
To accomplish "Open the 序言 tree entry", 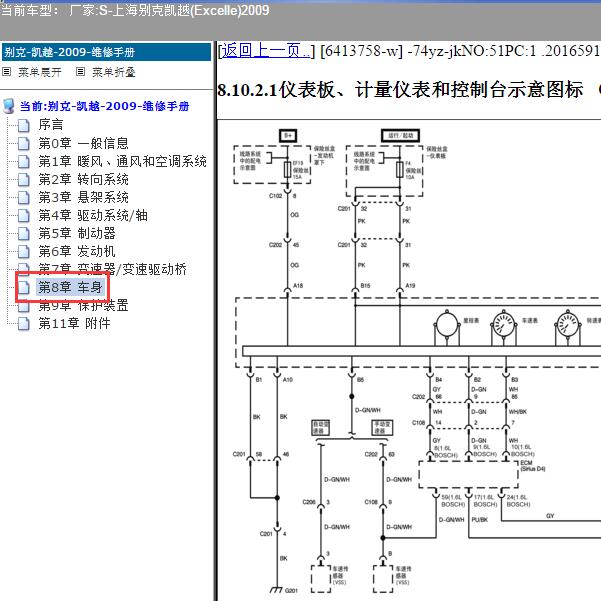I will pyautogui.click(x=51, y=125).
